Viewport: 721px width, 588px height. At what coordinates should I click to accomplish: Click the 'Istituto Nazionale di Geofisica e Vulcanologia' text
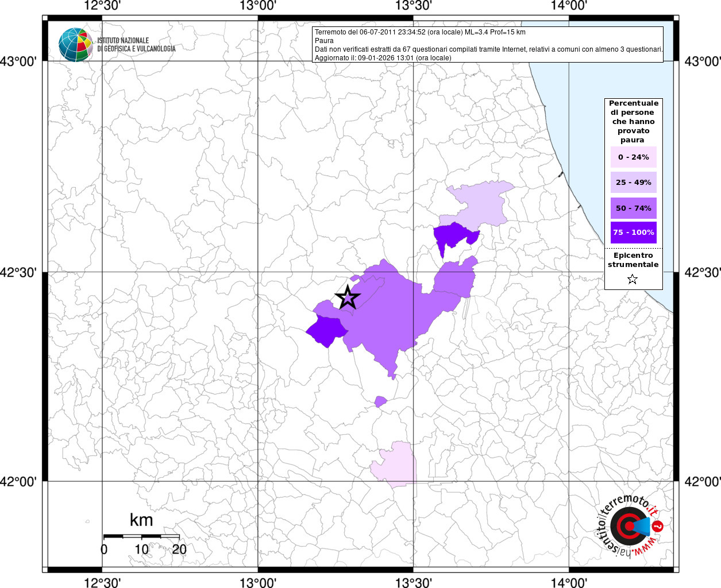click(136, 45)
